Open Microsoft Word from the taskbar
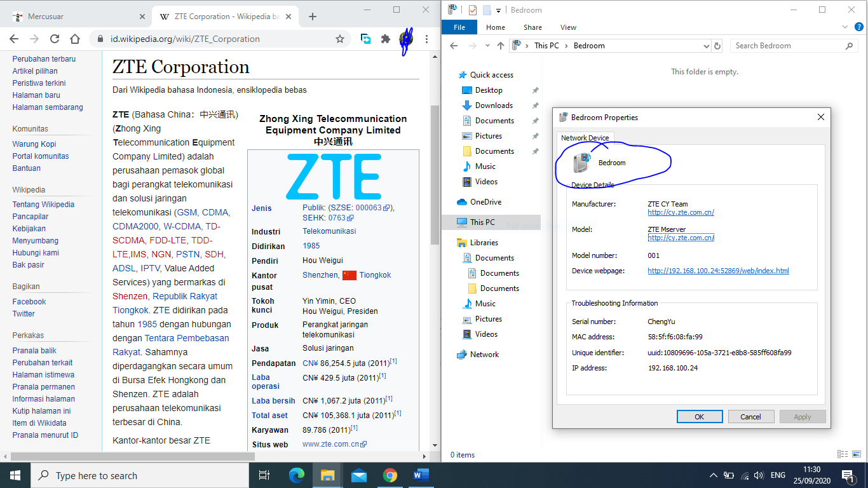Viewport: 868px width, 488px height. point(421,475)
